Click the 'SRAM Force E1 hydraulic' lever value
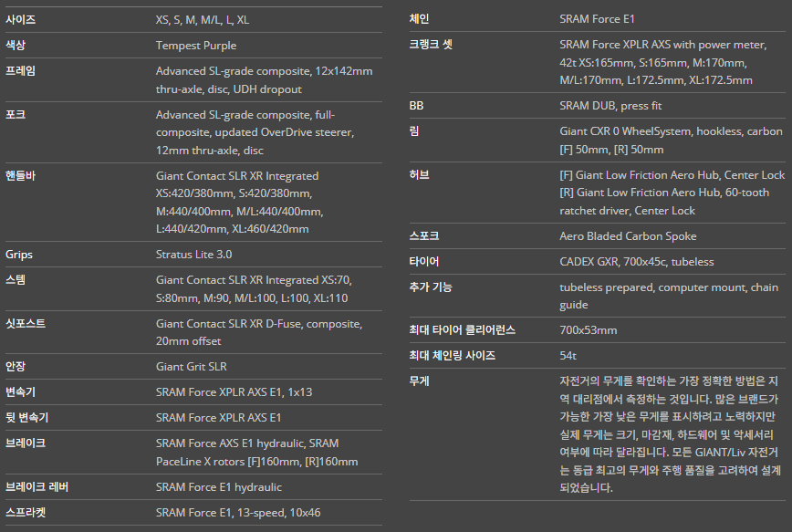The height and width of the screenshot is (532, 792). click(x=219, y=487)
